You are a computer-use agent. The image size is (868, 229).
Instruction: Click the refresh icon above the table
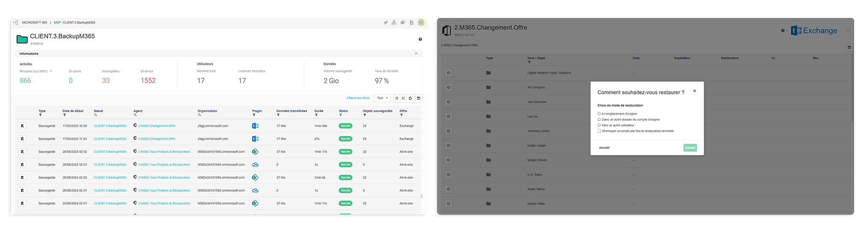click(396, 98)
